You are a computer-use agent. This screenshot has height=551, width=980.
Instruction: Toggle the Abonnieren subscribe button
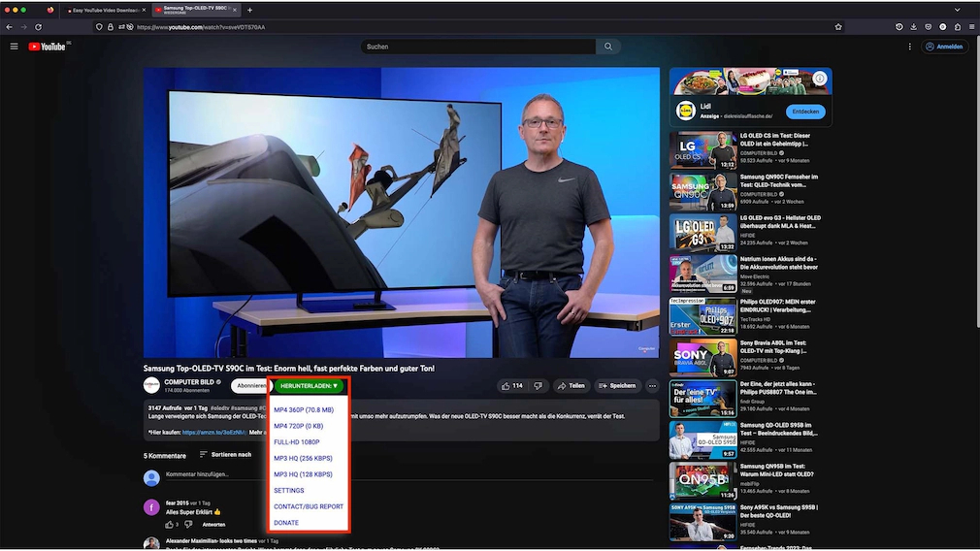[x=250, y=386]
